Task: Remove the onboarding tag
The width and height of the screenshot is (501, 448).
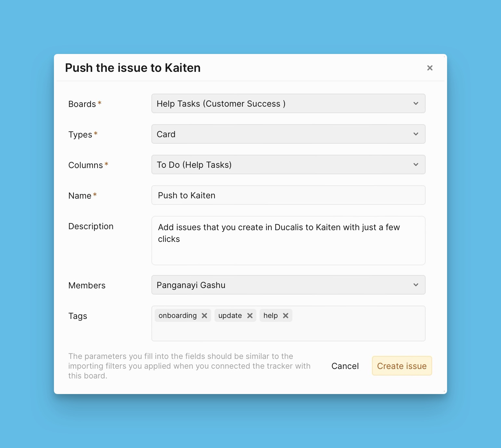Action: point(204,316)
